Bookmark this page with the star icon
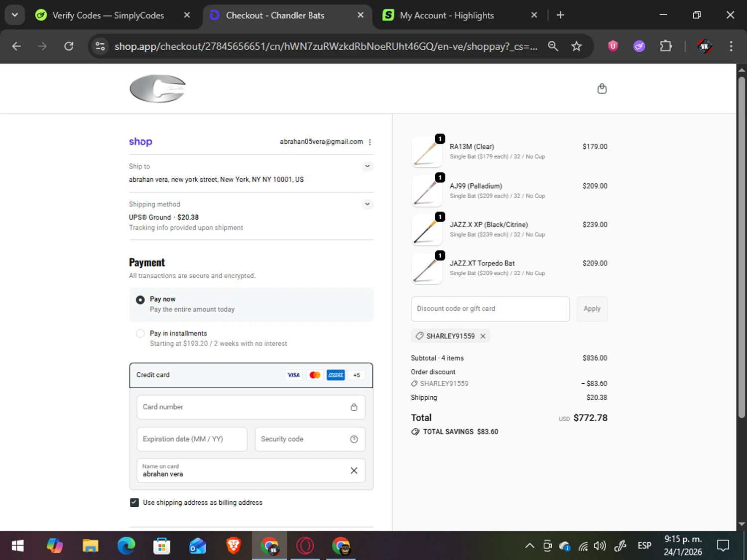747x560 pixels. pos(576,46)
